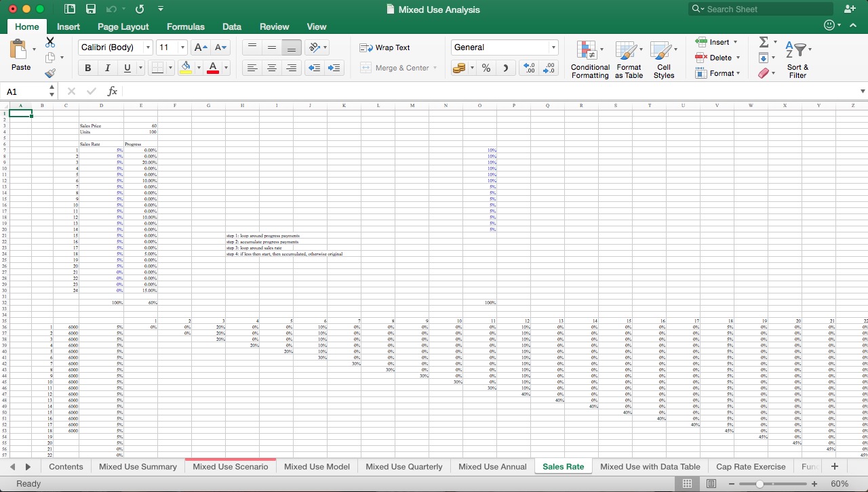Open the Cell Styles gallery
Screen dimensions: 868x492
663,59
